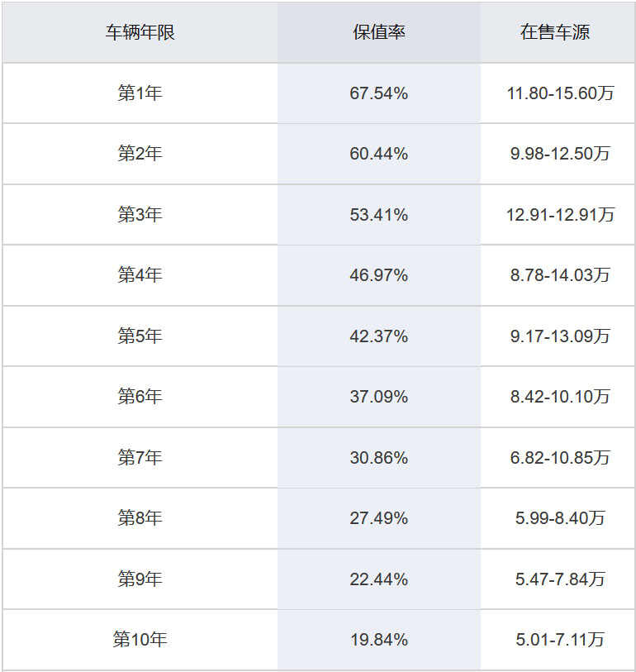The height and width of the screenshot is (672, 636).
Task: Click the 53.41% retention value
Action: pyautogui.click(x=378, y=215)
